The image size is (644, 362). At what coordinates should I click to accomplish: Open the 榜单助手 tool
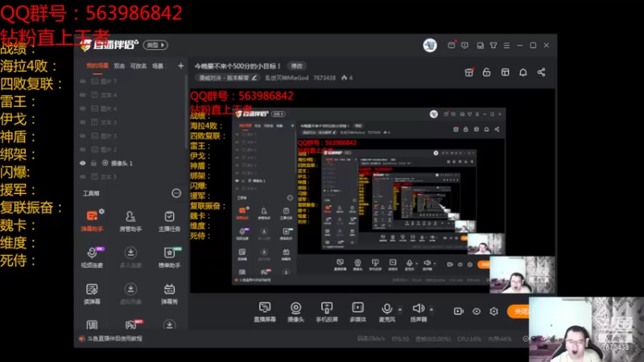[169, 257]
